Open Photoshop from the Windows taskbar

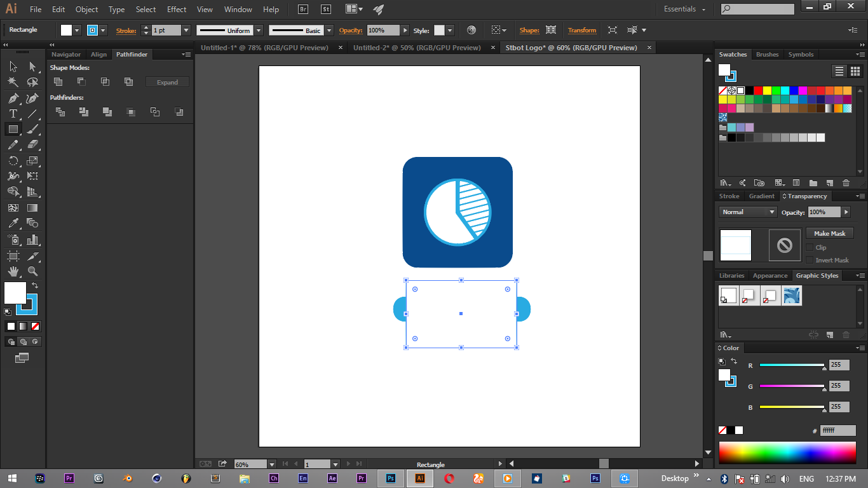tap(391, 478)
